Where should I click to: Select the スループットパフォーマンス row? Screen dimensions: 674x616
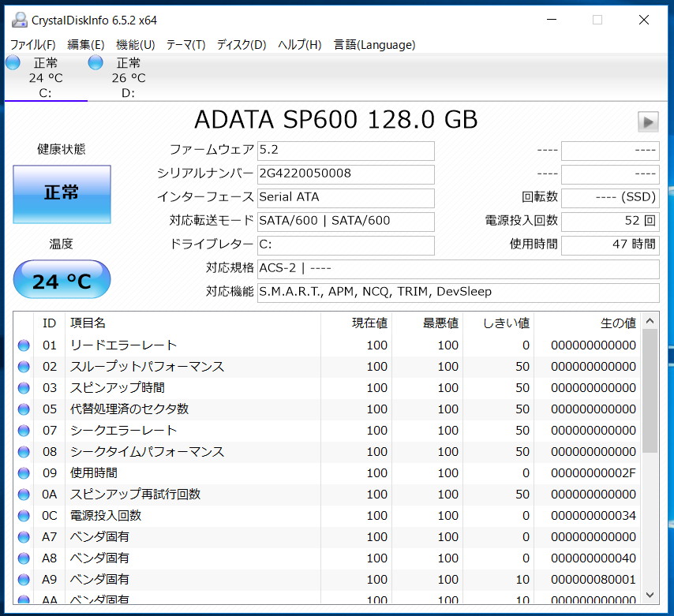(x=328, y=367)
